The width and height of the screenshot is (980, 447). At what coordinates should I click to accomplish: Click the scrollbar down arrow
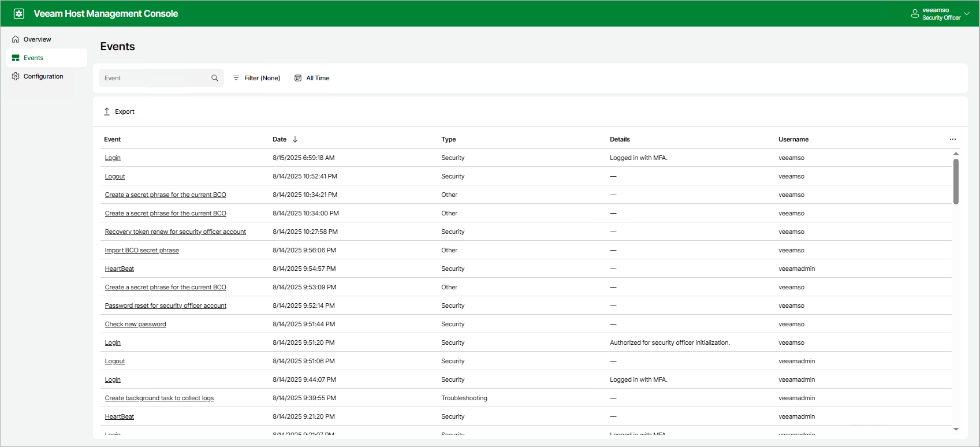point(956,429)
